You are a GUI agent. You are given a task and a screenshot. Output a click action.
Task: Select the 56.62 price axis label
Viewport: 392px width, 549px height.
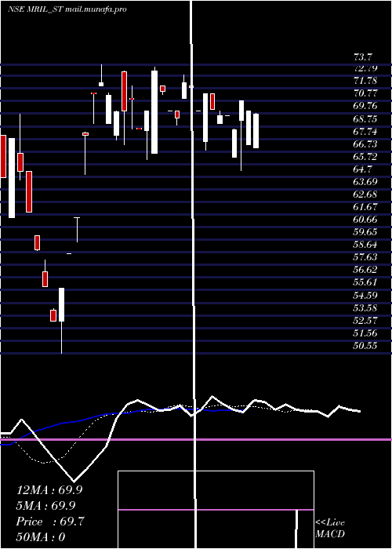click(365, 270)
